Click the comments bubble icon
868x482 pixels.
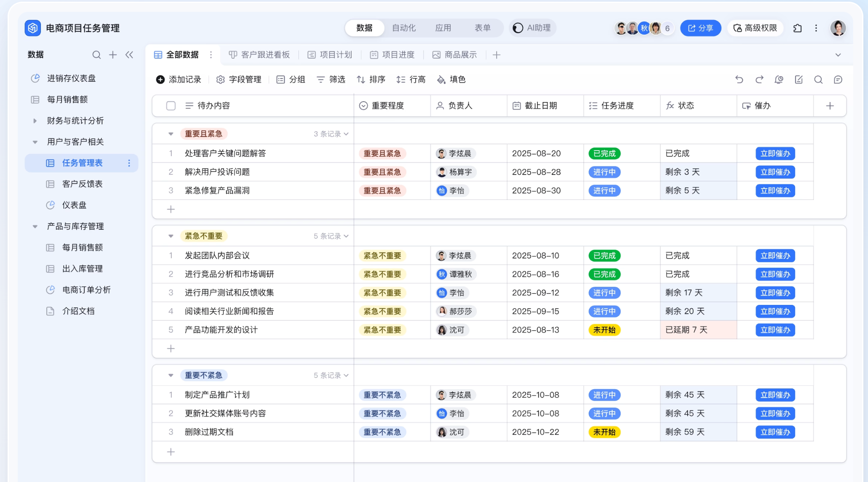click(x=838, y=79)
